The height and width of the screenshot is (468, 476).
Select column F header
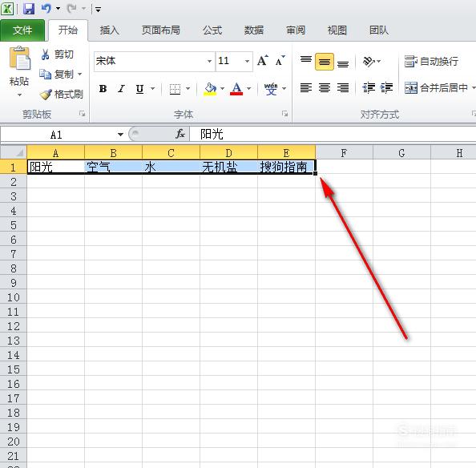point(344,153)
